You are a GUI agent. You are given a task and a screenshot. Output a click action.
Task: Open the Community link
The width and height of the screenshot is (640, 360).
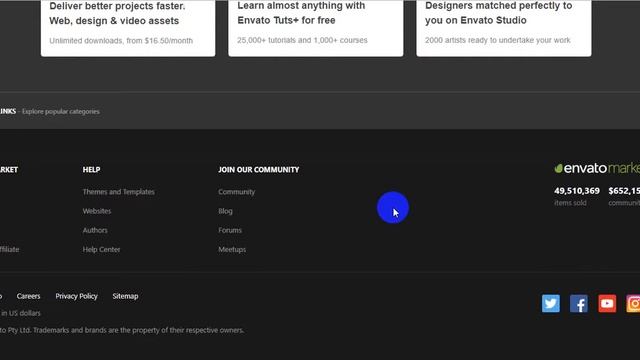click(236, 191)
